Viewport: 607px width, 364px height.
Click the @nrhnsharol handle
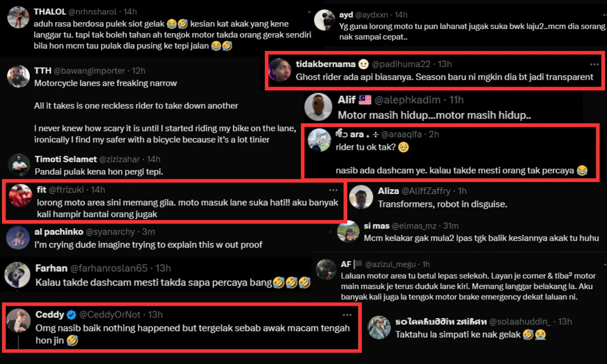pyautogui.click(x=92, y=12)
